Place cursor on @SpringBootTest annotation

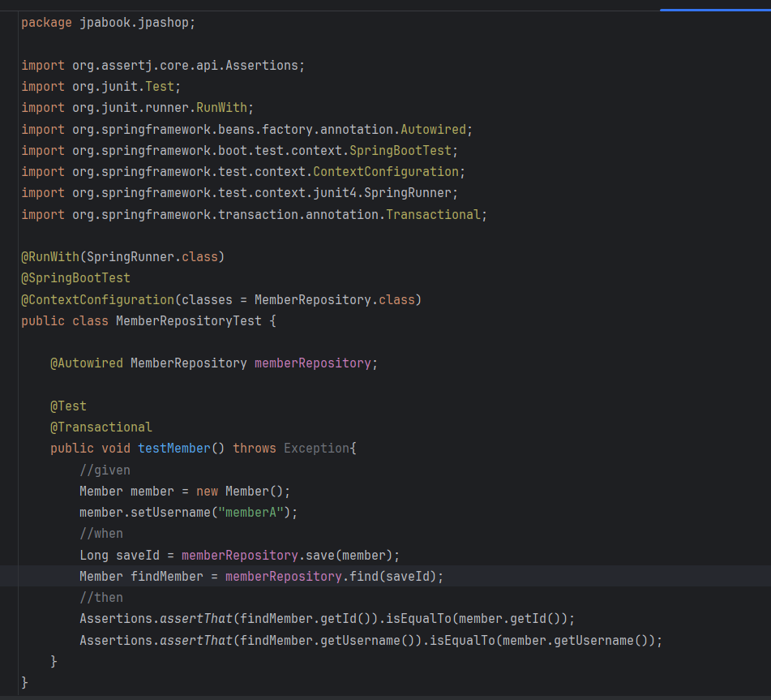point(75,278)
